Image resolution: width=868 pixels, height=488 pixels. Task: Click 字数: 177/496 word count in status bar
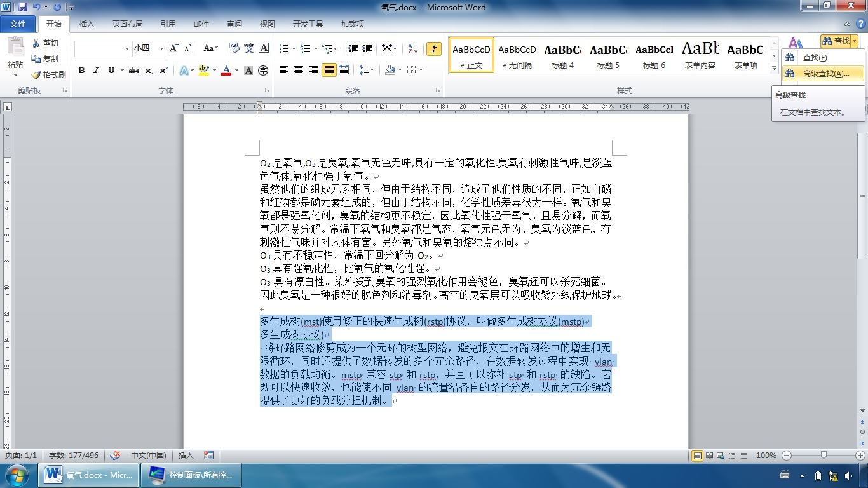74,456
